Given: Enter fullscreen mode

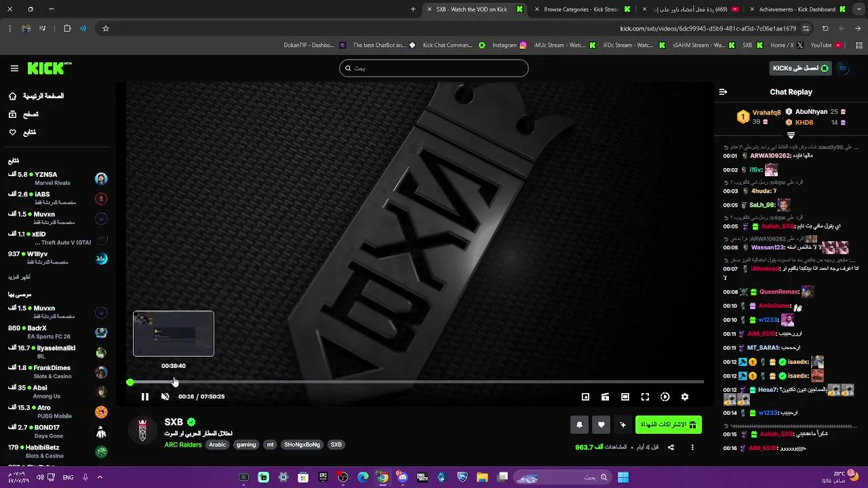Looking at the screenshot, I should pos(645,396).
